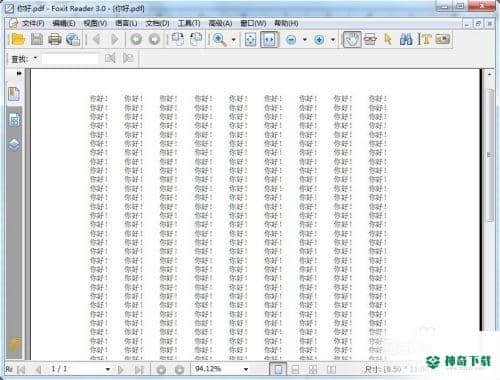
Task: Minimize the inner document window
Action: pyautogui.click(x=467, y=24)
